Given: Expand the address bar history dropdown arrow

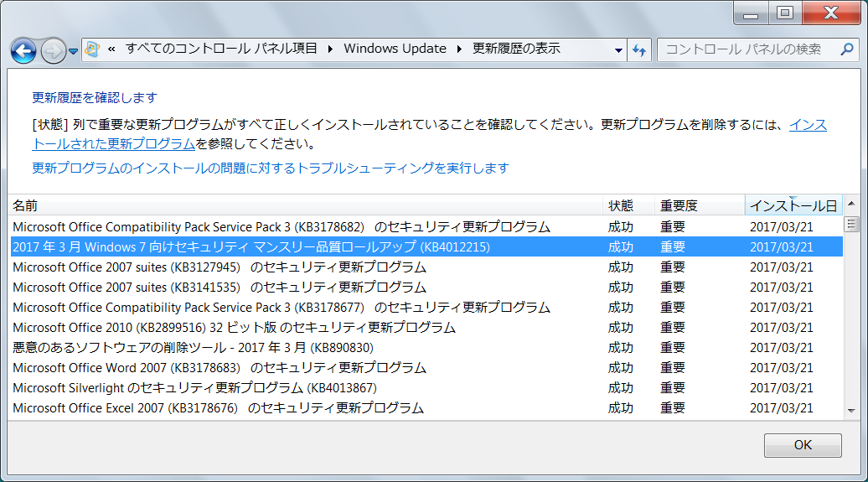Looking at the screenshot, I should [618, 49].
